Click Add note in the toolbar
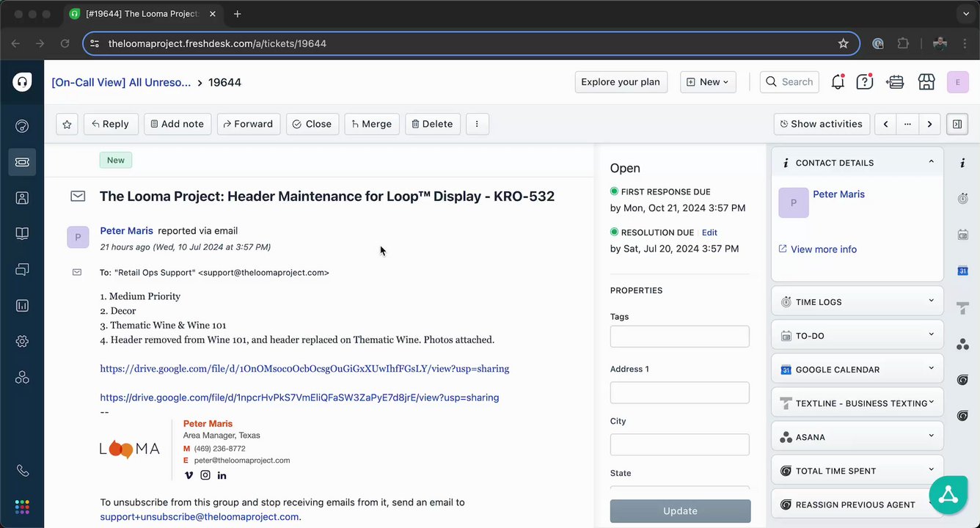The image size is (980, 528). pyautogui.click(x=178, y=124)
